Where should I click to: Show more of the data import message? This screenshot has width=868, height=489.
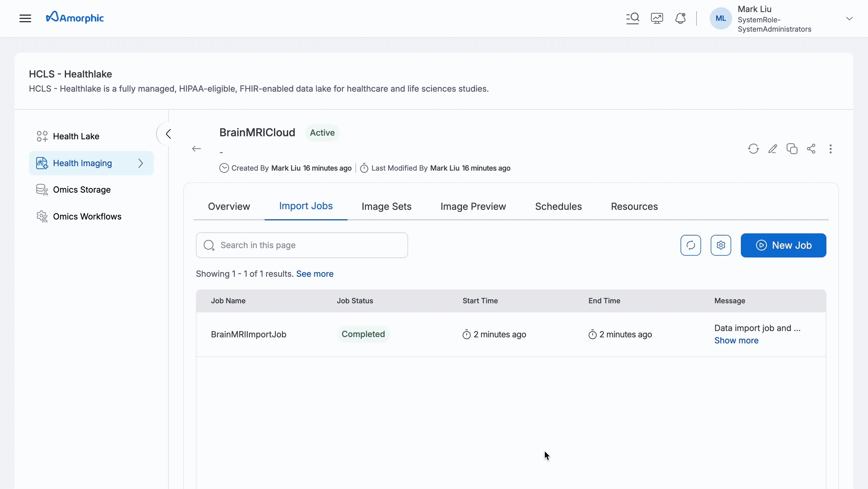pos(736,340)
